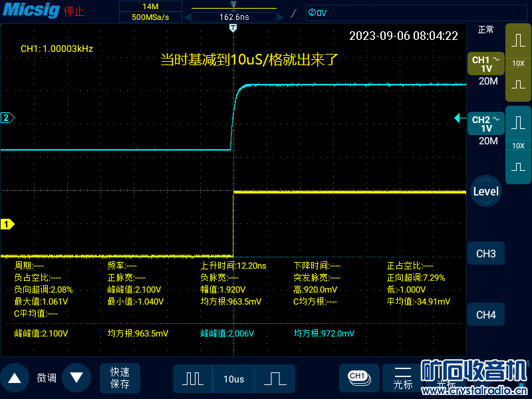Screen dimensions: 532x399
Task: Open the 500MSa/s sample rate box
Action: [x=150, y=17]
